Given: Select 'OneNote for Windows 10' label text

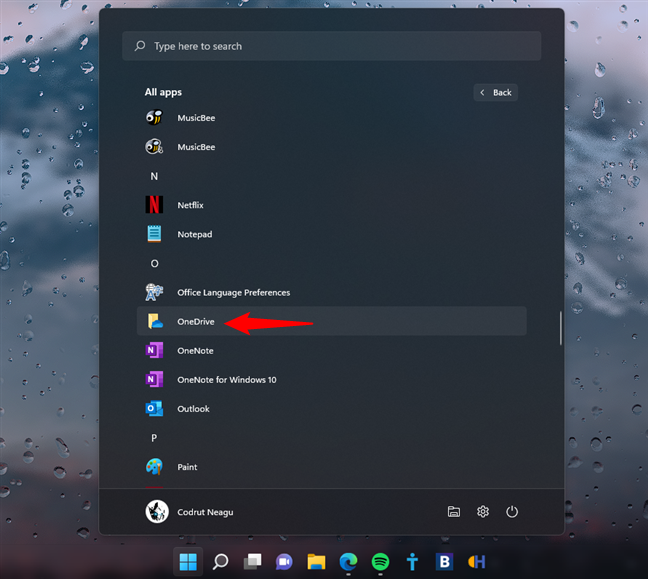Looking at the screenshot, I should [227, 380].
